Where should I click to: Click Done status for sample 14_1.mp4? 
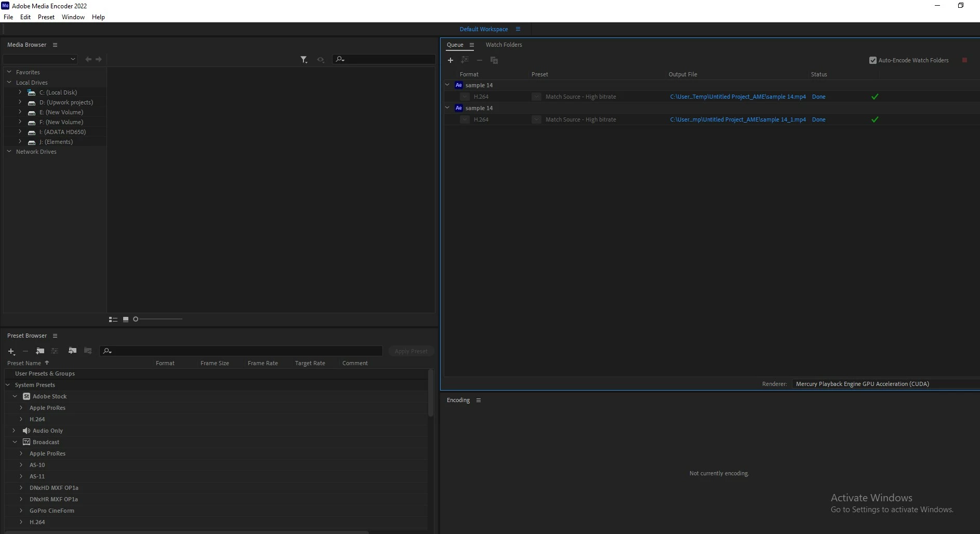[819, 119]
